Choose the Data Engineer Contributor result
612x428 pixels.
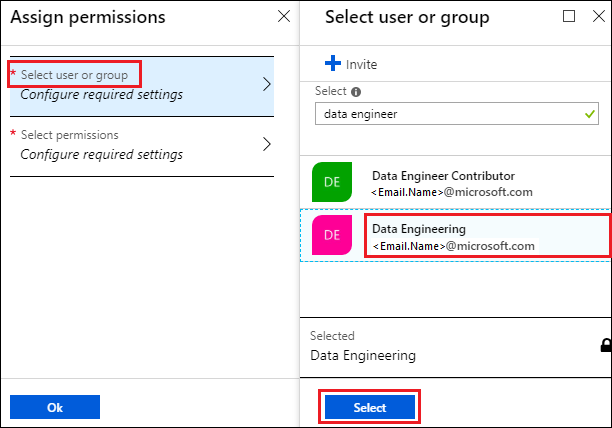(x=455, y=182)
